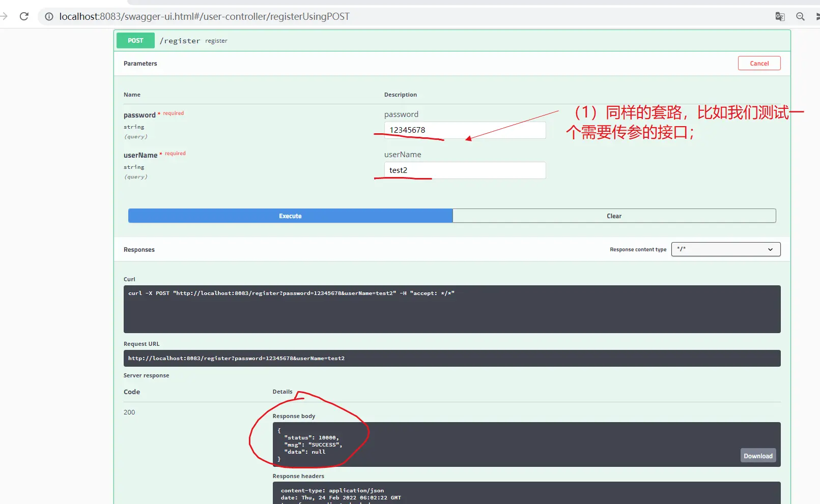This screenshot has height=504, width=820.
Task: Click the Request URL code block
Action: (451, 358)
